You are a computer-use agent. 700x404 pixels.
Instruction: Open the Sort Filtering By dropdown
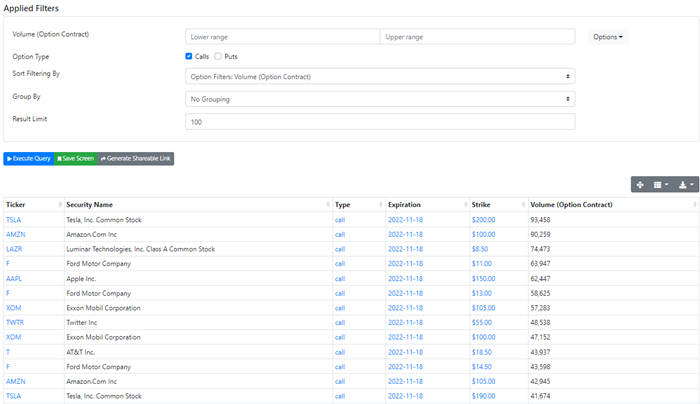[x=380, y=76]
